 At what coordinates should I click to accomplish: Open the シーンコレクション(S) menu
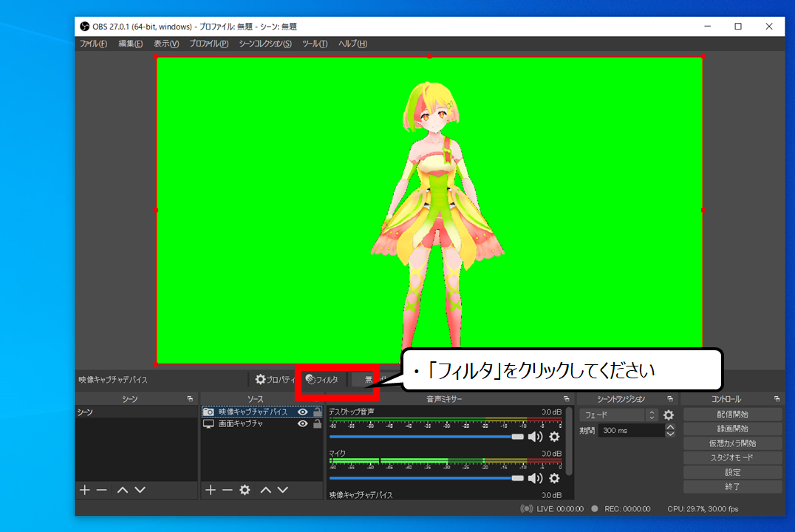[x=265, y=44]
